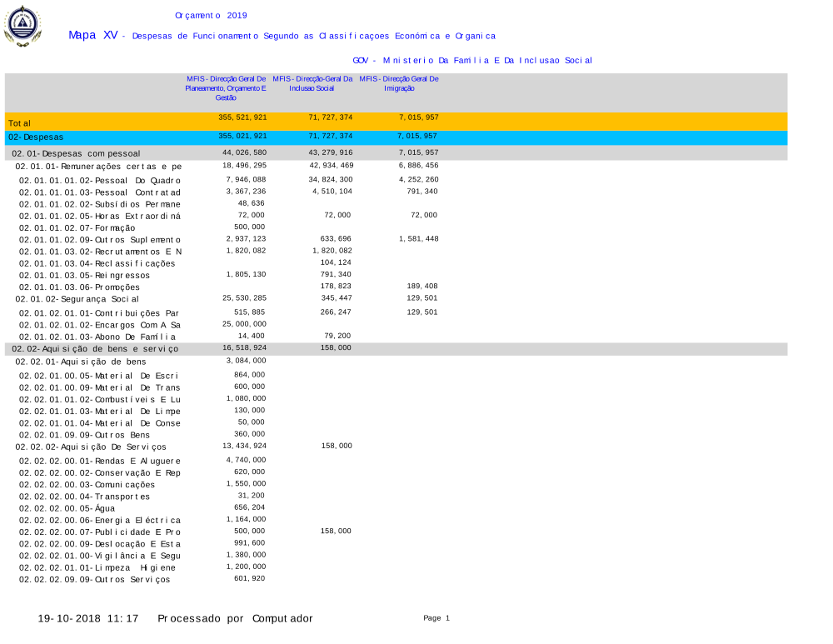The width and height of the screenshot is (833, 644).
Task: Select the 02.01-Despesas com pessoal group row
Action: point(76,153)
